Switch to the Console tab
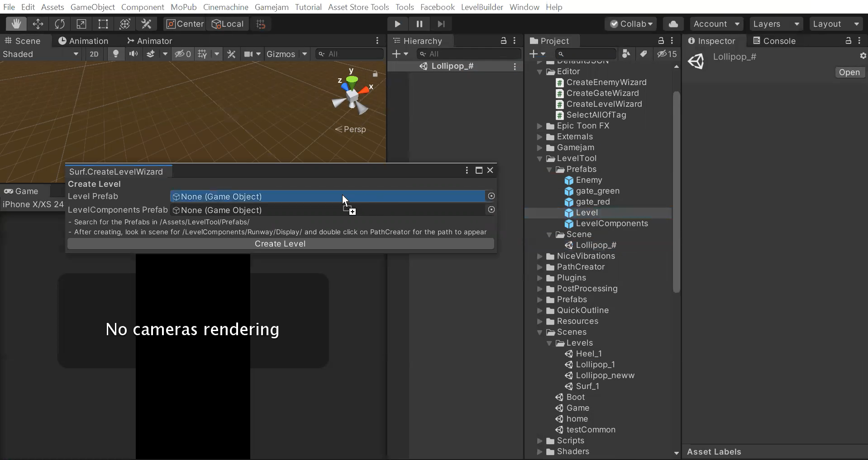Image resolution: width=868 pixels, height=460 pixels. pos(774,41)
